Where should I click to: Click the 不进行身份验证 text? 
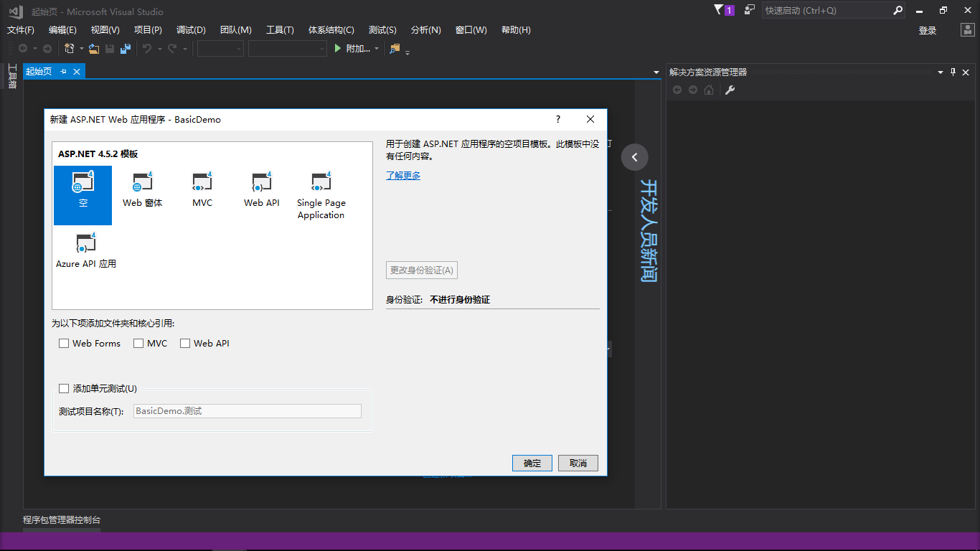pos(460,300)
